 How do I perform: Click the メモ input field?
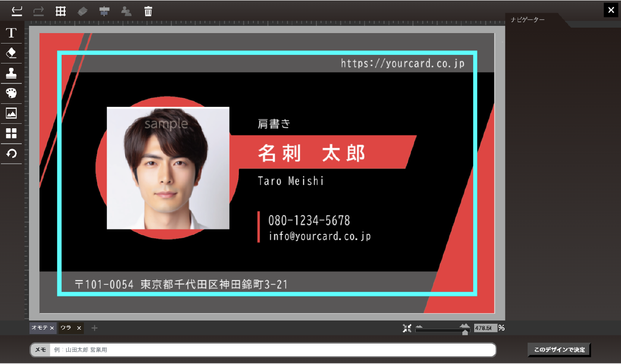pyautogui.click(x=272, y=350)
